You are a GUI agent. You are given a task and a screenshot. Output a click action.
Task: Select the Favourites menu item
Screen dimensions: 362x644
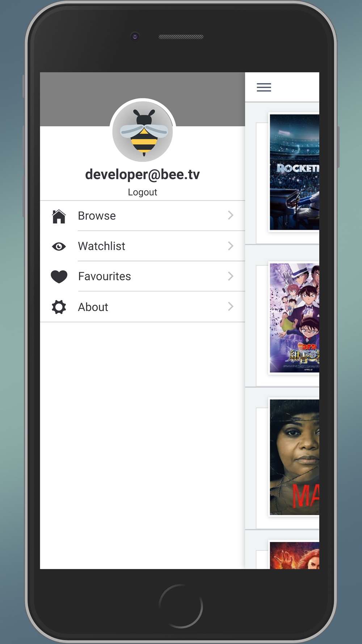point(143,277)
